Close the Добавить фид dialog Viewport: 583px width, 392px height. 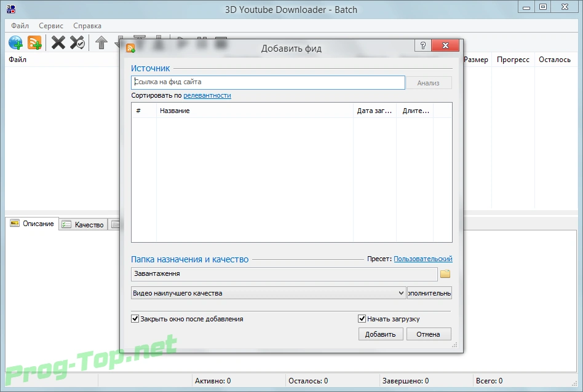click(445, 45)
